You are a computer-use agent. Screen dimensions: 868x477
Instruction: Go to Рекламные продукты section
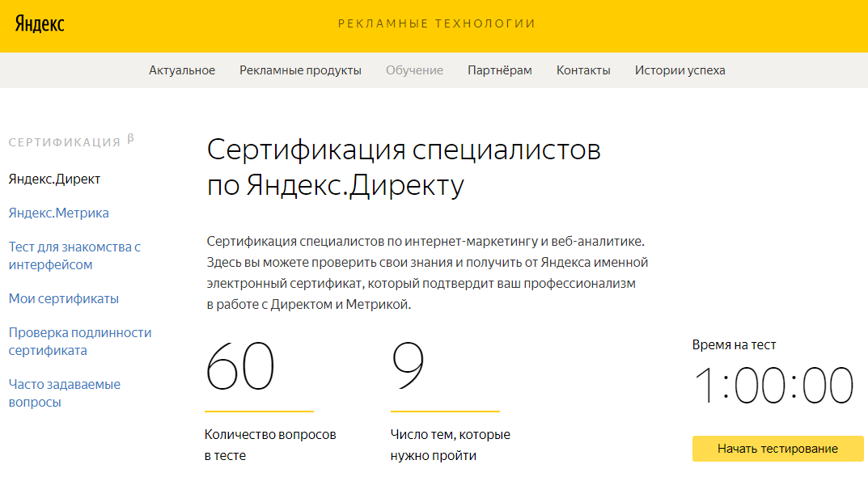point(300,70)
